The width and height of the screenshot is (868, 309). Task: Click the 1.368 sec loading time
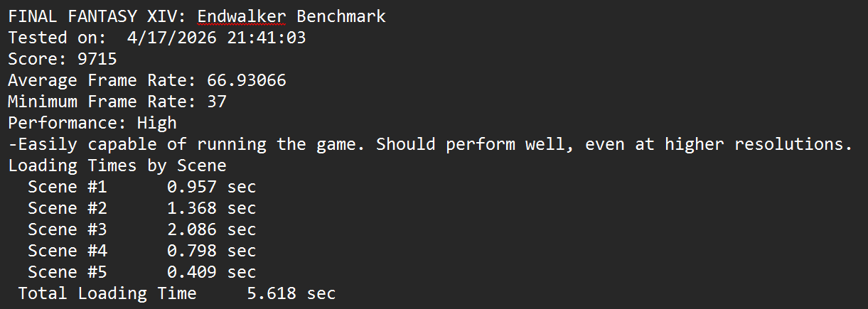click(x=211, y=208)
